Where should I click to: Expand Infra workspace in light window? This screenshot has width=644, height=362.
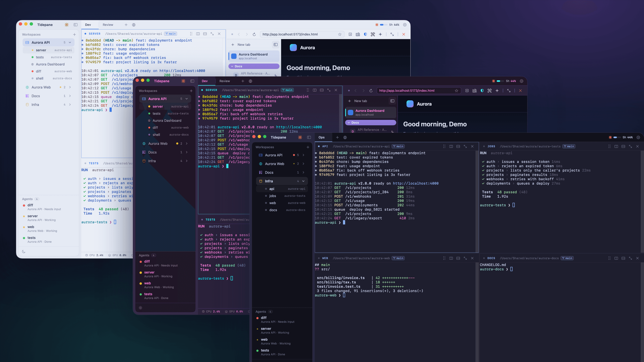click(70, 105)
